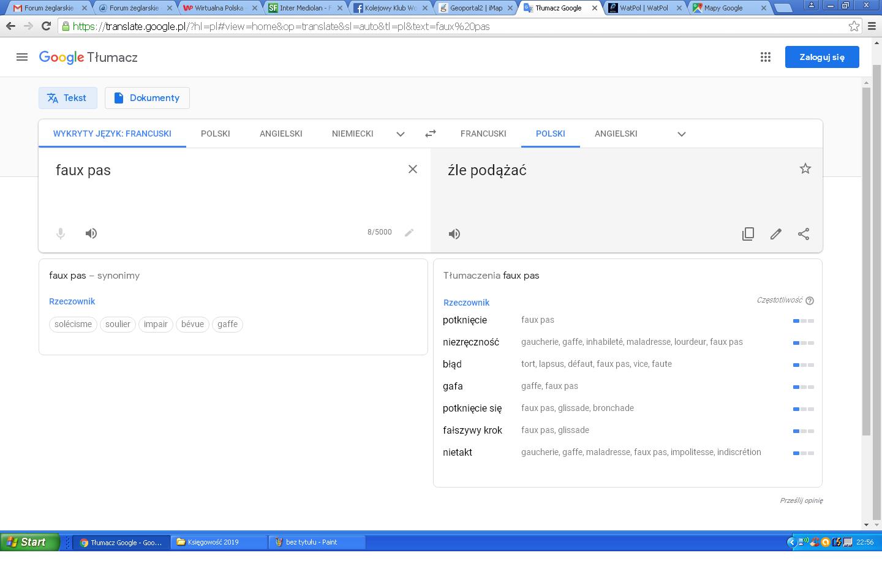Image resolution: width=882 pixels, height=588 pixels.
Task: Click the frequency bar for 'błąd'
Action: point(804,365)
